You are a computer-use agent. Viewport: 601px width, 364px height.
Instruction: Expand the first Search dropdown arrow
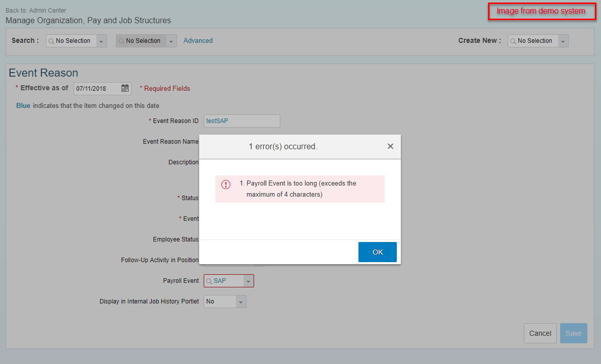coord(101,41)
